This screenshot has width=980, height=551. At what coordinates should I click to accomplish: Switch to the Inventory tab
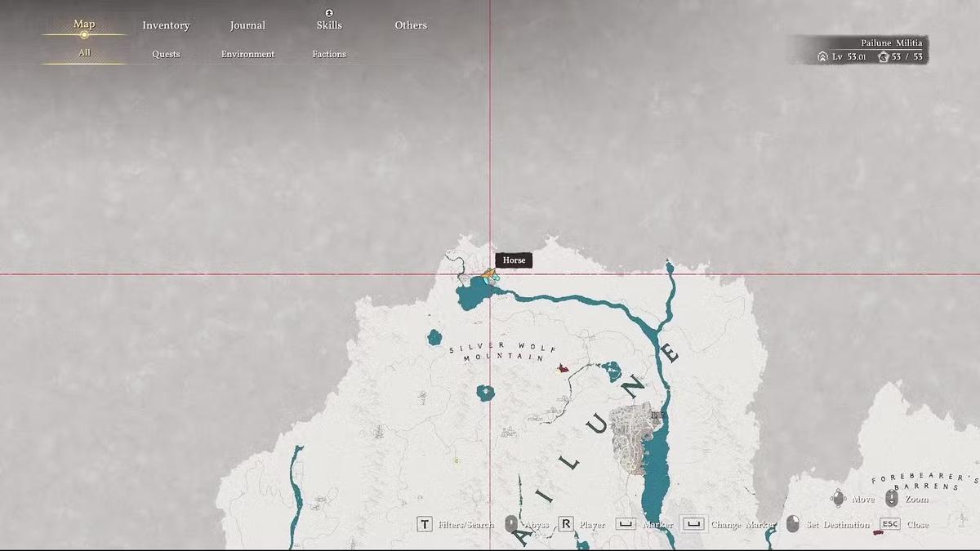pyautogui.click(x=166, y=25)
